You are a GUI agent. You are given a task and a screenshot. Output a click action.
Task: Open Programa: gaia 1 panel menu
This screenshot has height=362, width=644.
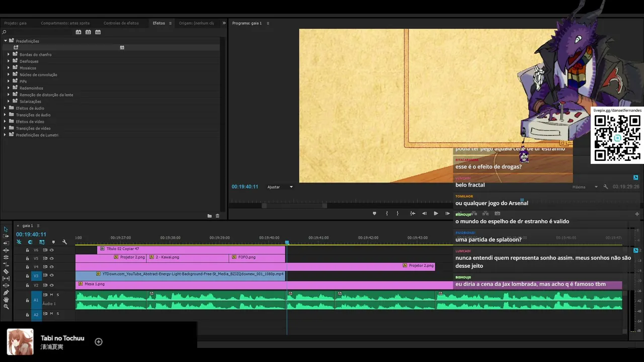coord(268,23)
